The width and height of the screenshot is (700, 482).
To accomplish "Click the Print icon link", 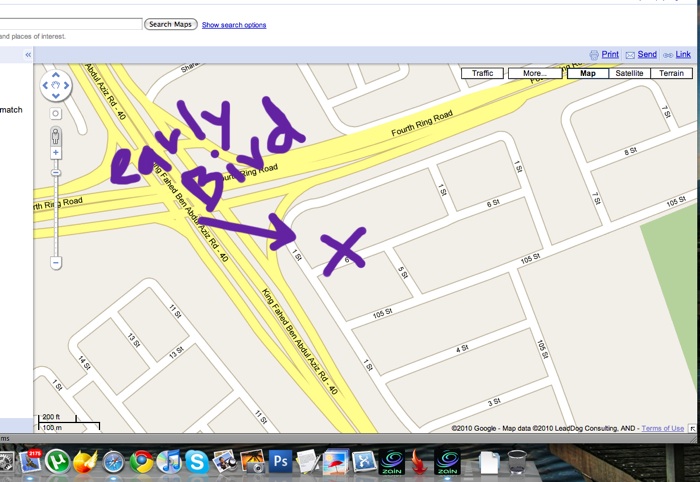I will point(604,54).
